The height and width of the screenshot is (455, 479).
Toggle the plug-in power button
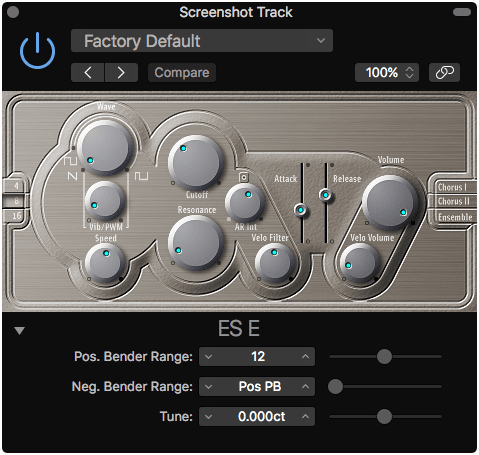point(37,51)
